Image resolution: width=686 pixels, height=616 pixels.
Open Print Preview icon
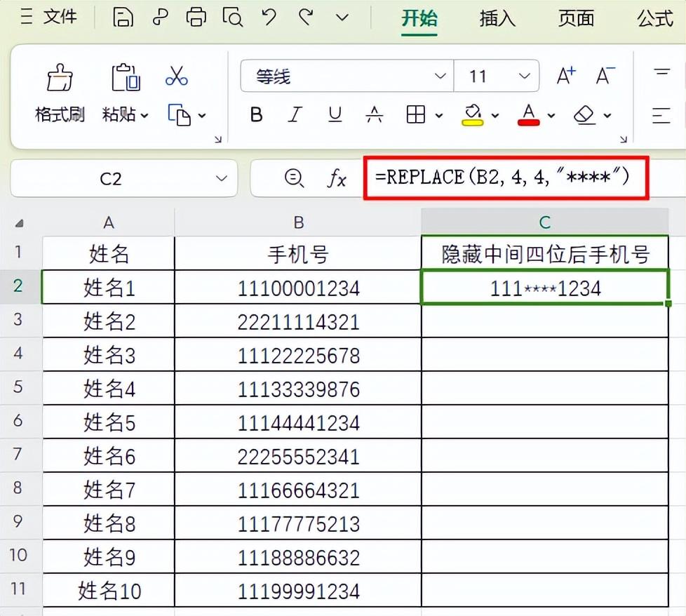pyautogui.click(x=232, y=18)
